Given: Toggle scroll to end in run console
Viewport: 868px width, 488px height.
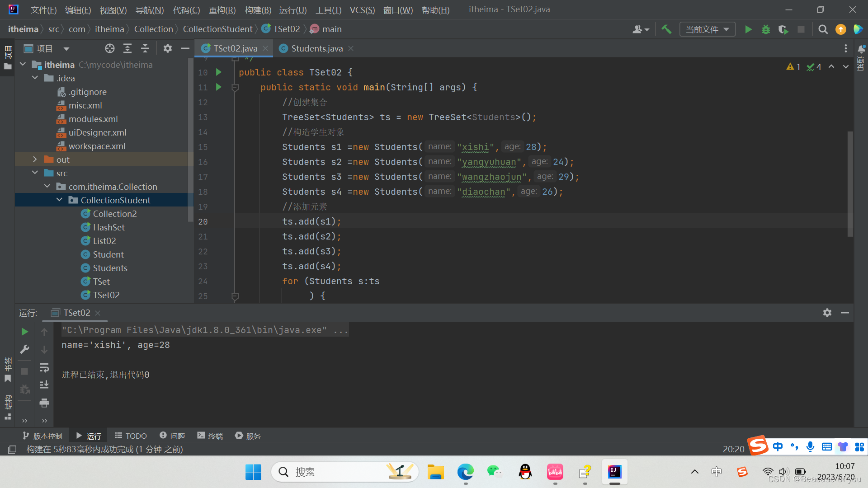Looking at the screenshot, I should click(x=44, y=385).
